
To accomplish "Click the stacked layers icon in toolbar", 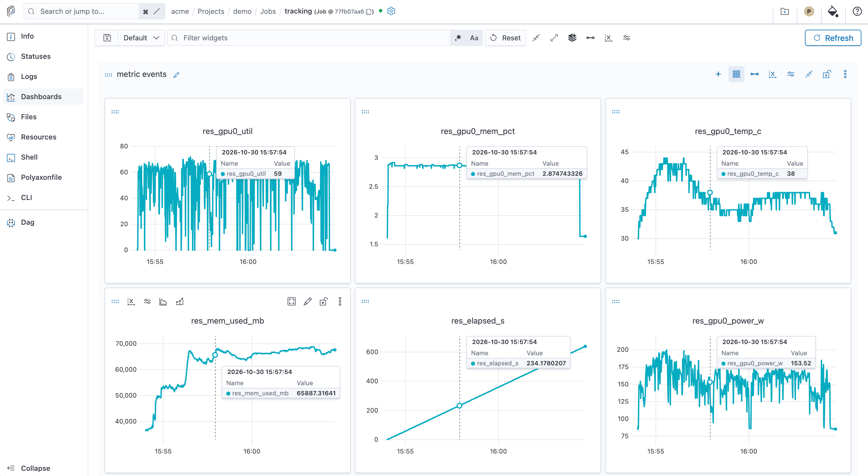I will [572, 38].
